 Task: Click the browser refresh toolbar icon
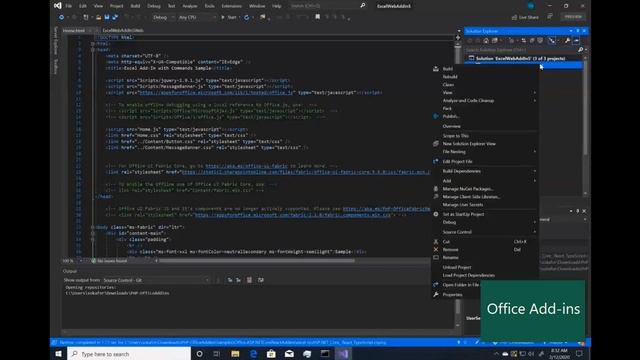click(246, 17)
